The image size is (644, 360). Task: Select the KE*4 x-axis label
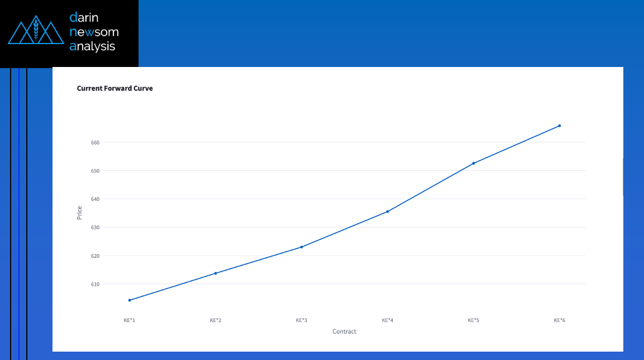(x=388, y=320)
